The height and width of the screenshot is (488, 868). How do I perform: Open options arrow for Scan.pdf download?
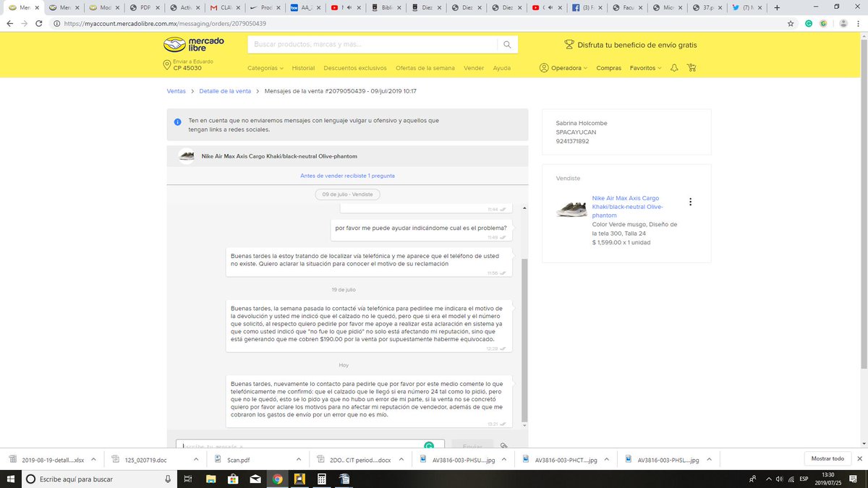299,459
